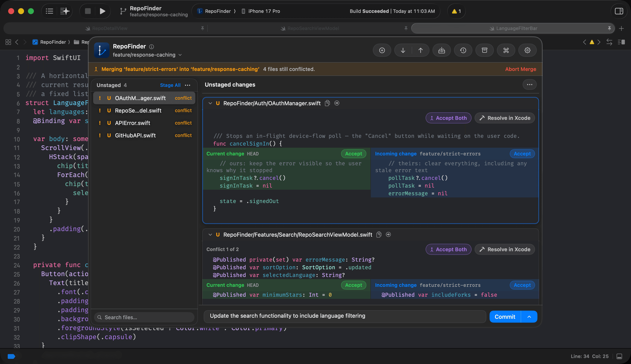Screen dimensions: 631x364
Task: Toggle the inspector panel icon
Action: coord(619,11)
